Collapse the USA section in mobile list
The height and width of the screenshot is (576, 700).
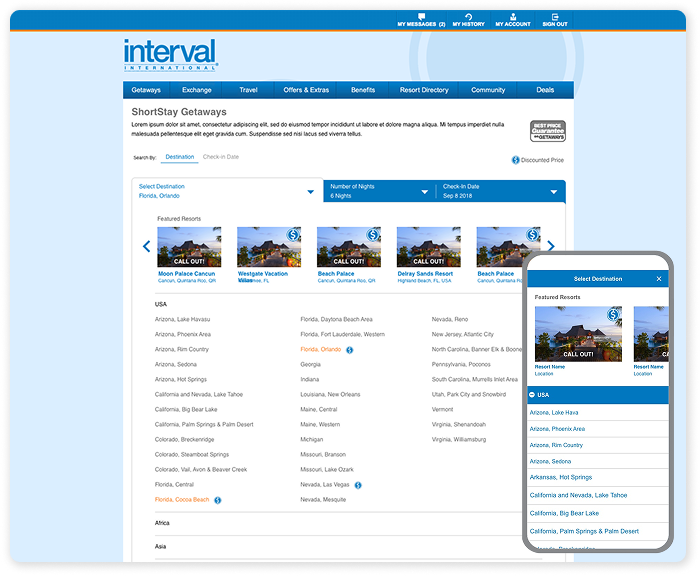click(x=533, y=395)
